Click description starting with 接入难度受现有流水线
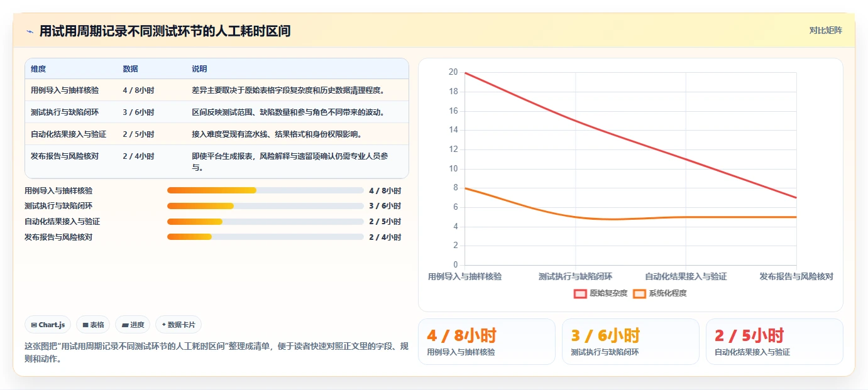868x390 pixels. tap(277, 134)
